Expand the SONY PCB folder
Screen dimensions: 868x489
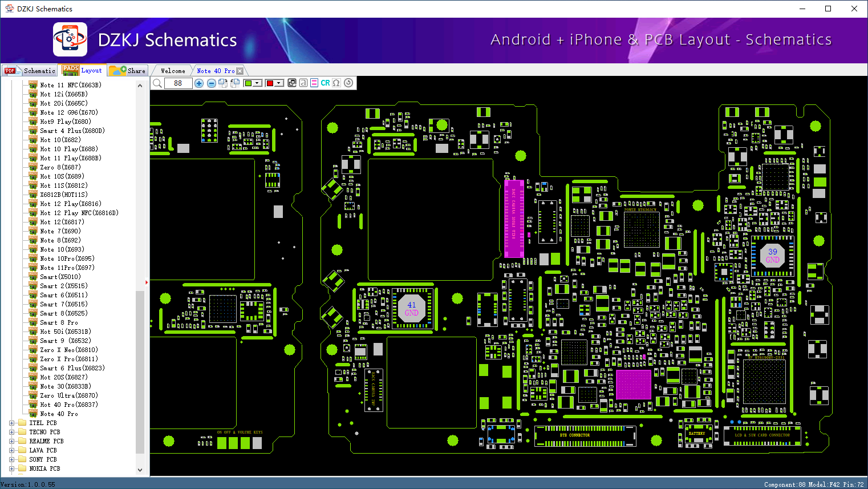[x=12, y=459]
